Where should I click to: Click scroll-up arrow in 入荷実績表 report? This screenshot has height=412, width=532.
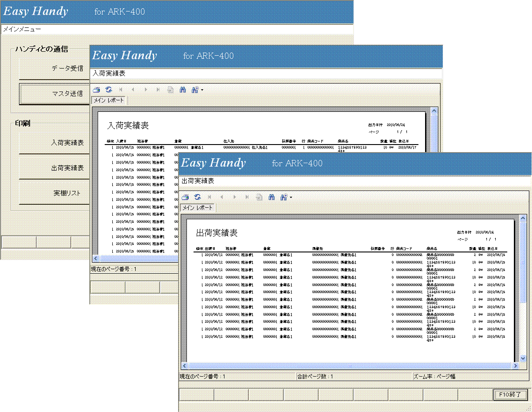point(434,111)
